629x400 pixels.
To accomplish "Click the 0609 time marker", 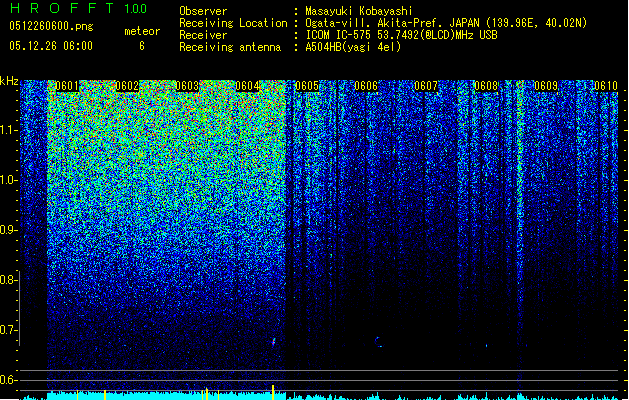I will pos(546,86).
